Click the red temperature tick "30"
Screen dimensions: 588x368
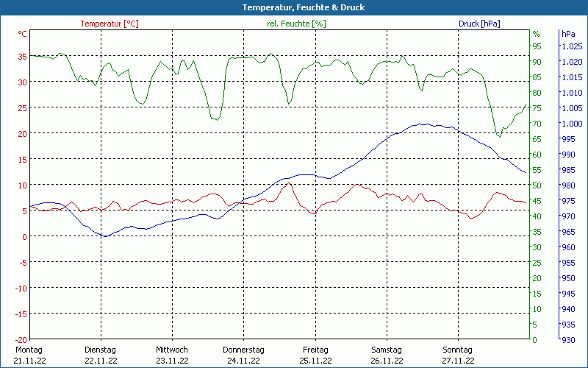[22, 82]
